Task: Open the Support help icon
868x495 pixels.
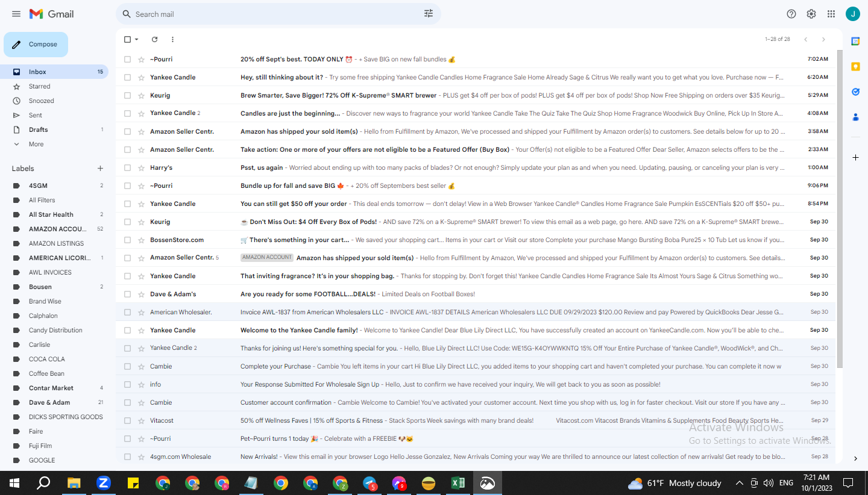Action: point(791,14)
